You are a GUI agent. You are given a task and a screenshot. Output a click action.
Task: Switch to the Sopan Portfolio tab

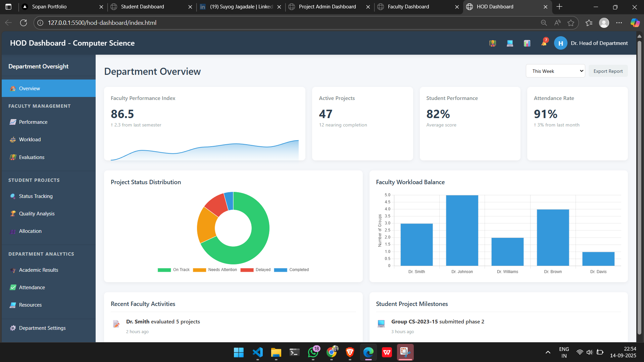point(63,7)
